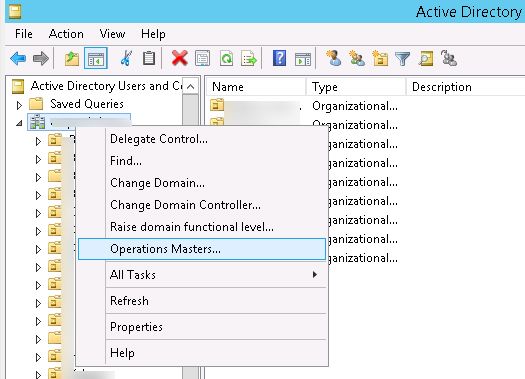Select Change Domain Controller... entry

click(x=202, y=205)
